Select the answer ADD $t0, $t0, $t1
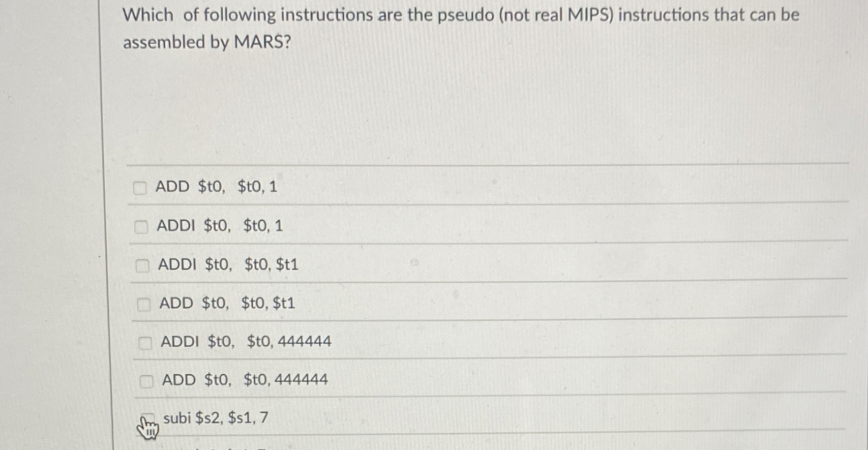The width and height of the screenshot is (868, 450). pyautogui.click(x=227, y=303)
